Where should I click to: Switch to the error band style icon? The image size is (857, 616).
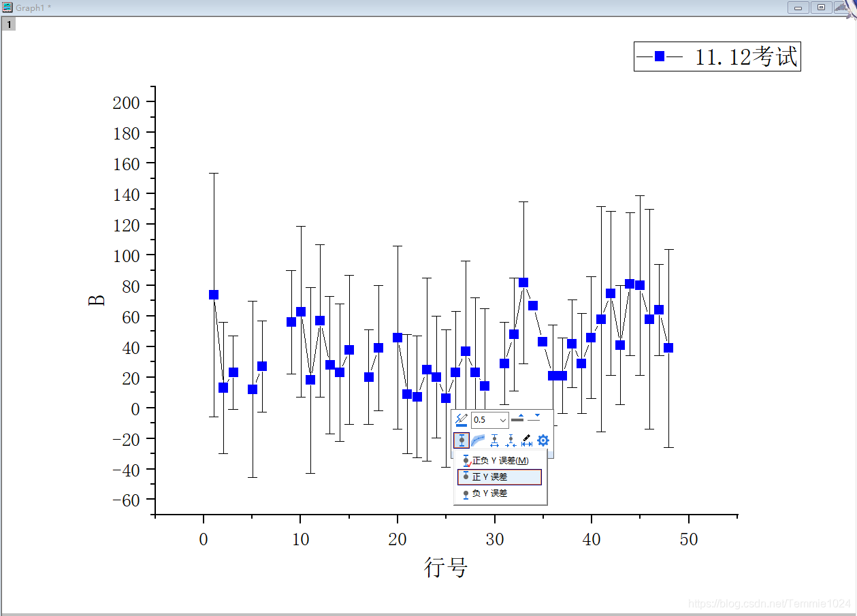click(478, 440)
